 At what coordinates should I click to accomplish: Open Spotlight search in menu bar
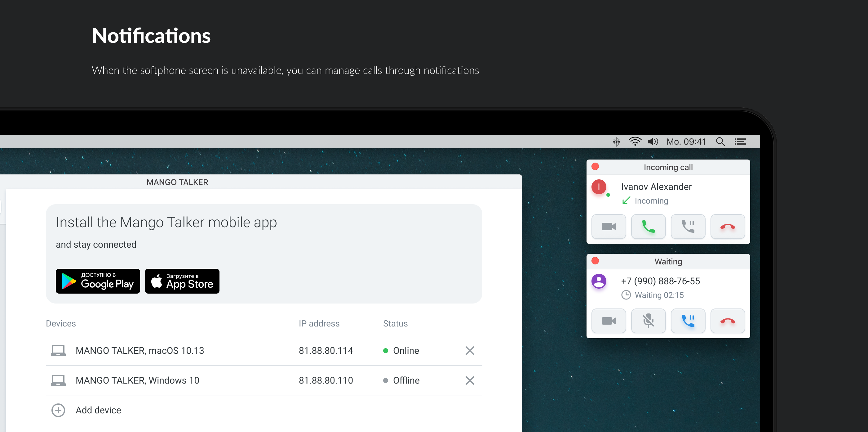coord(720,142)
